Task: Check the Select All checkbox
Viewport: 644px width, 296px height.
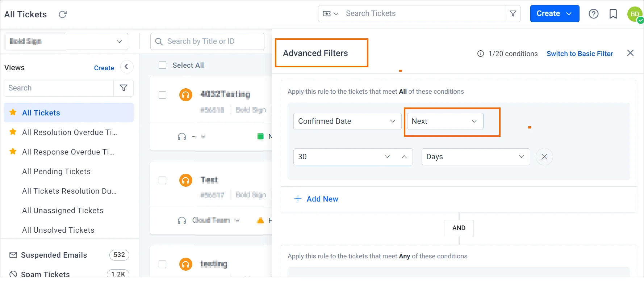Action: point(163,65)
